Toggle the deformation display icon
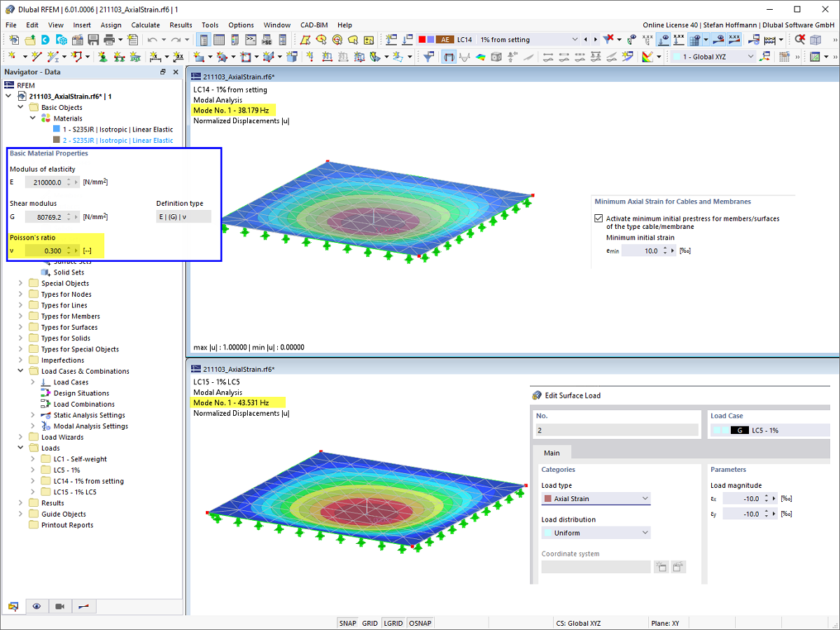The height and width of the screenshot is (630, 840). pyautogui.click(x=449, y=57)
